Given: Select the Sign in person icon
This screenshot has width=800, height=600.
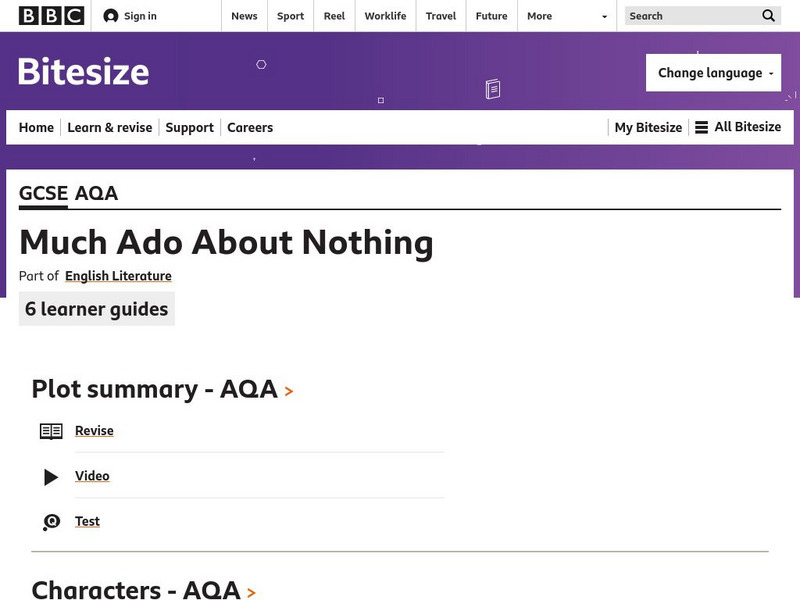Looking at the screenshot, I should coord(109,15).
